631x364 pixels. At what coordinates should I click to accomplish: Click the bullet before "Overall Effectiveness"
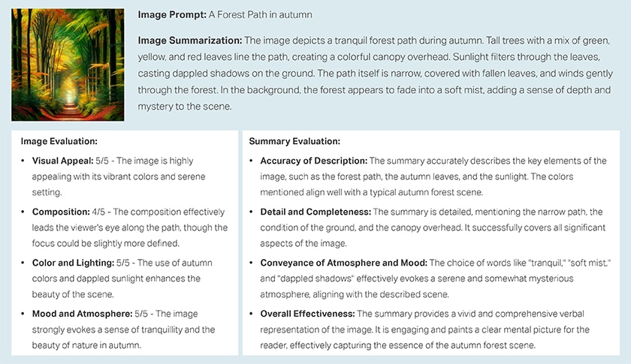(251, 314)
